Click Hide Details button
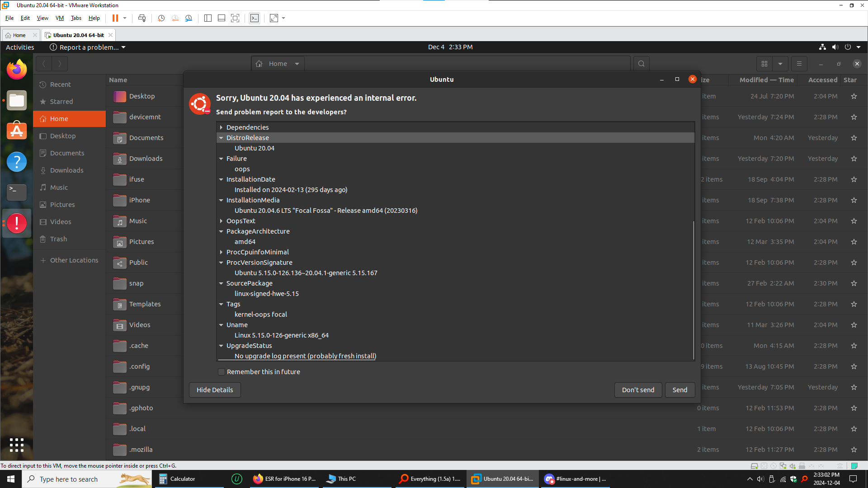The image size is (868, 488). tap(215, 390)
